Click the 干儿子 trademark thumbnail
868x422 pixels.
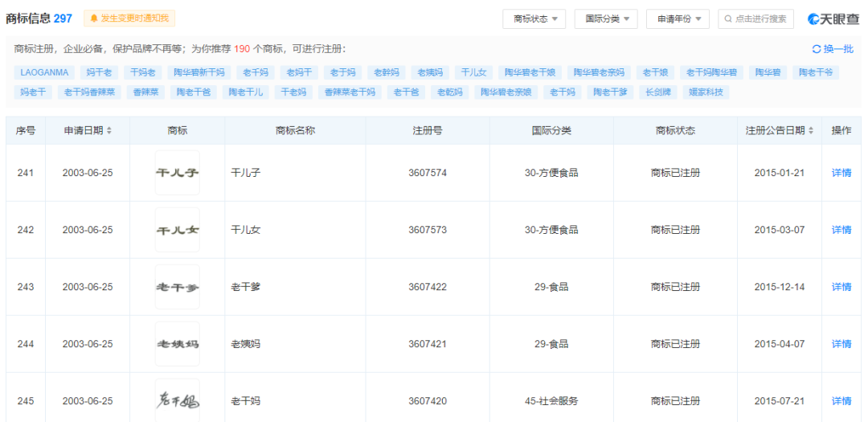tap(177, 173)
